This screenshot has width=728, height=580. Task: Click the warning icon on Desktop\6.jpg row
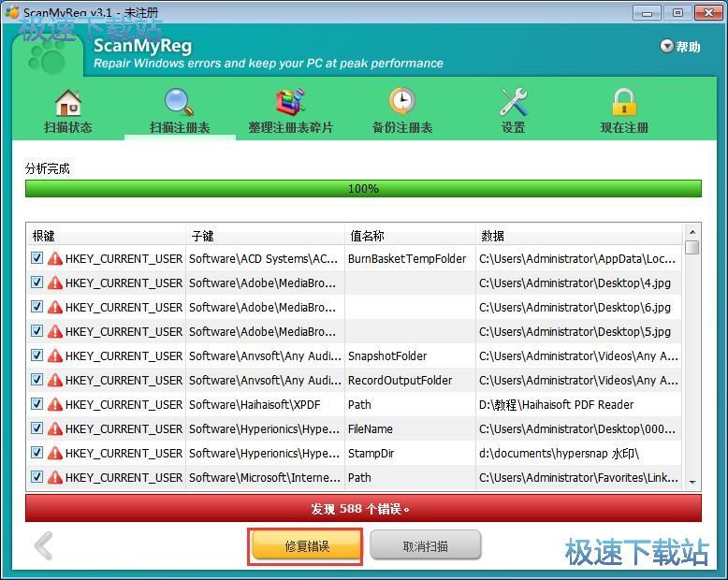(55, 307)
